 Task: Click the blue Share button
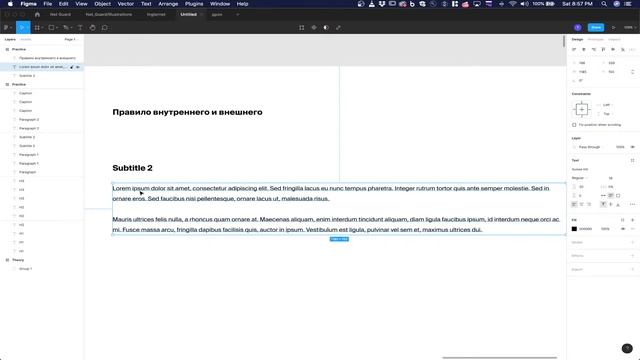pyautogui.click(x=596, y=27)
